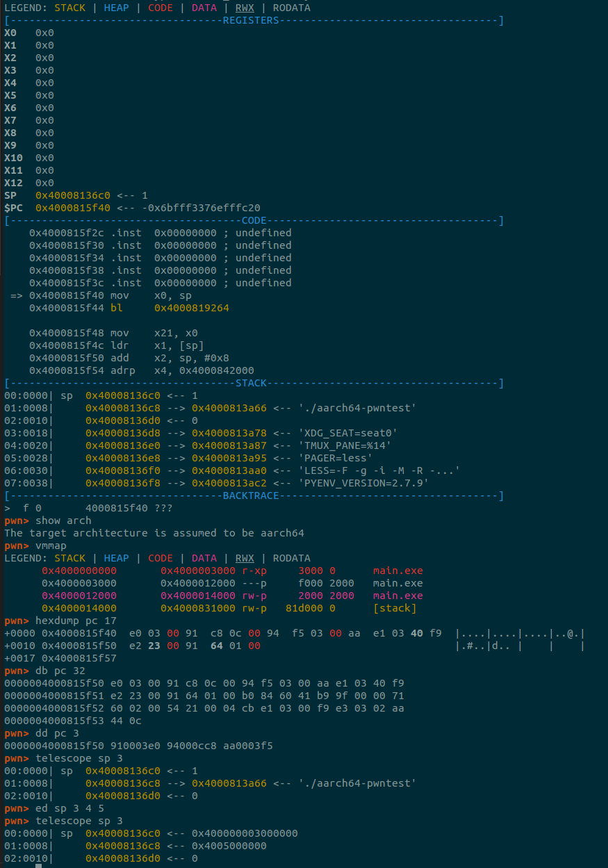Image resolution: width=608 pixels, height=868 pixels.
Task: Click the [stack] entry in vmmap output
Action: [395, 608]
